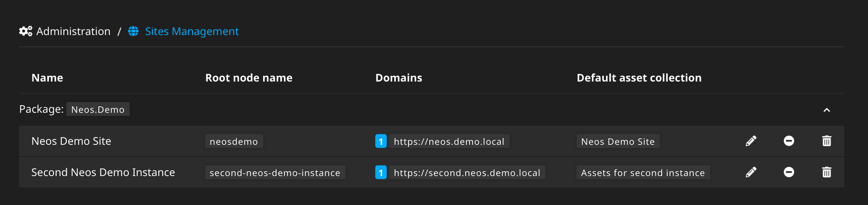Delete Neos Demo Site with trash icon
The height and width of the screenshot is (205, 868).
tap(826, 141)
